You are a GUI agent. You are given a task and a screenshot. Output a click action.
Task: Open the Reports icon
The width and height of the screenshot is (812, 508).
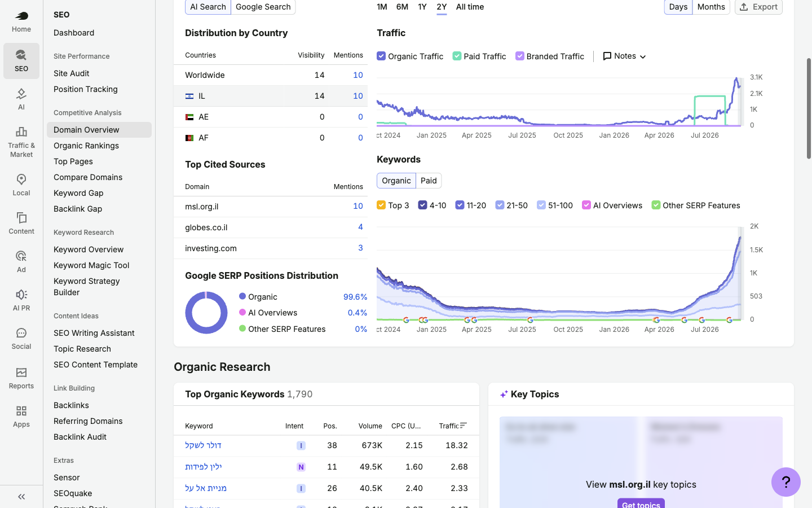[21, 373]
